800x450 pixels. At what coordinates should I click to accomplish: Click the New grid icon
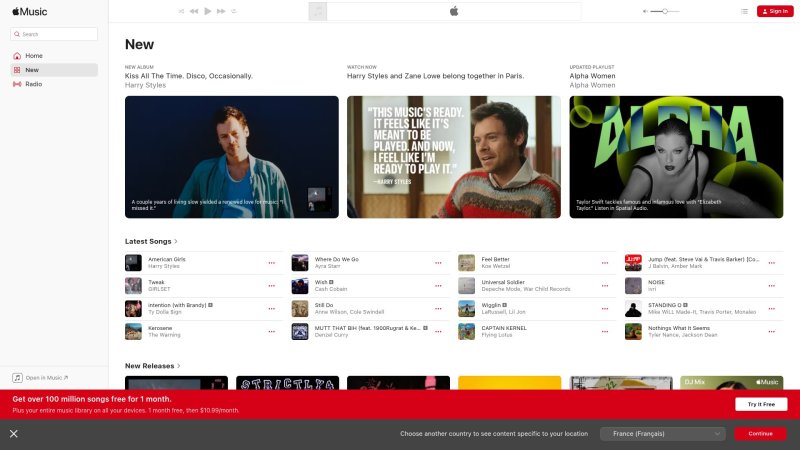click(x=17, y=70)
